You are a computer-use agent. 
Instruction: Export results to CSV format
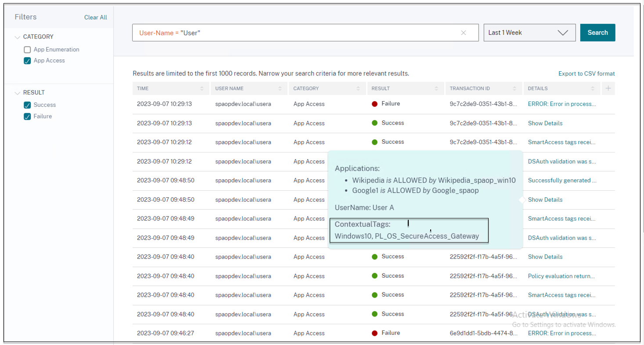[586, 73]
